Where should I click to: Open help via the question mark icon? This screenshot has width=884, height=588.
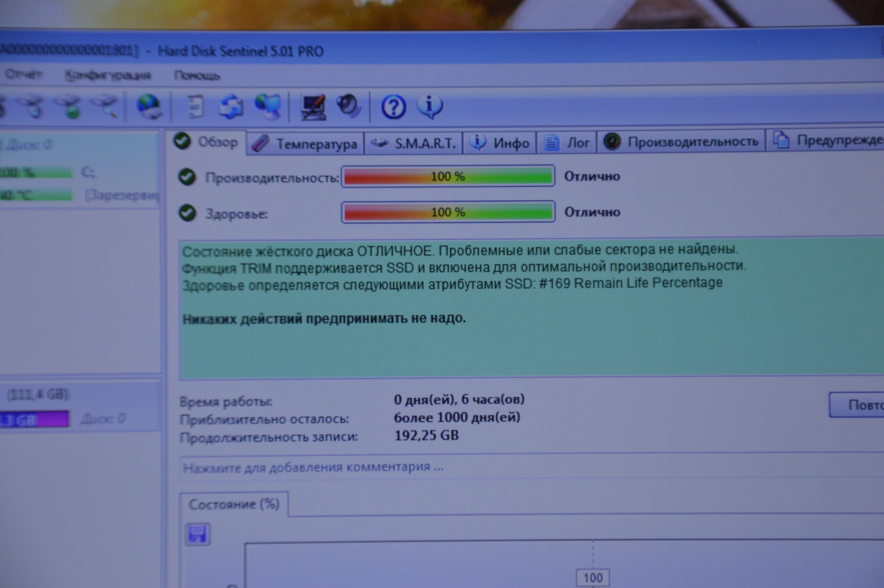pos(393,107)
